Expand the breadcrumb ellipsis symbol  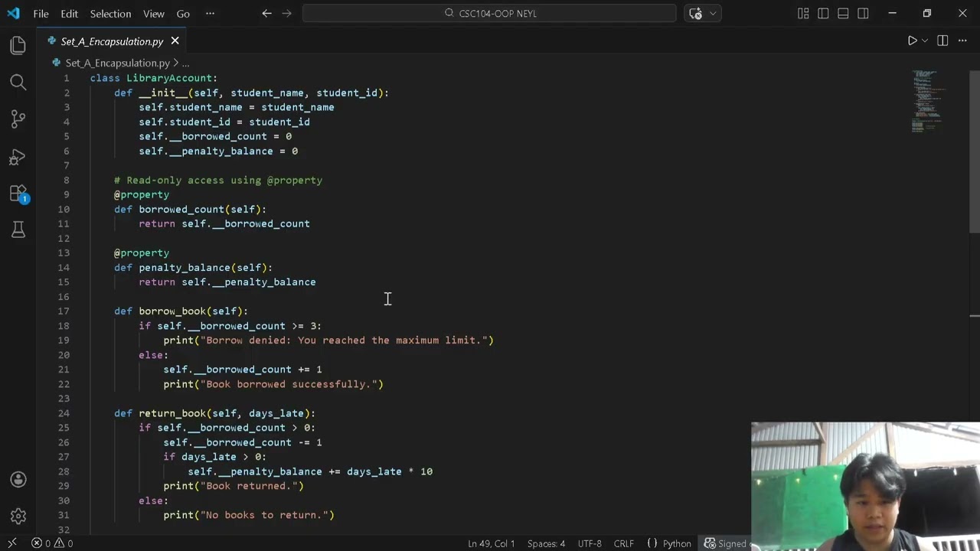point(185,63)
